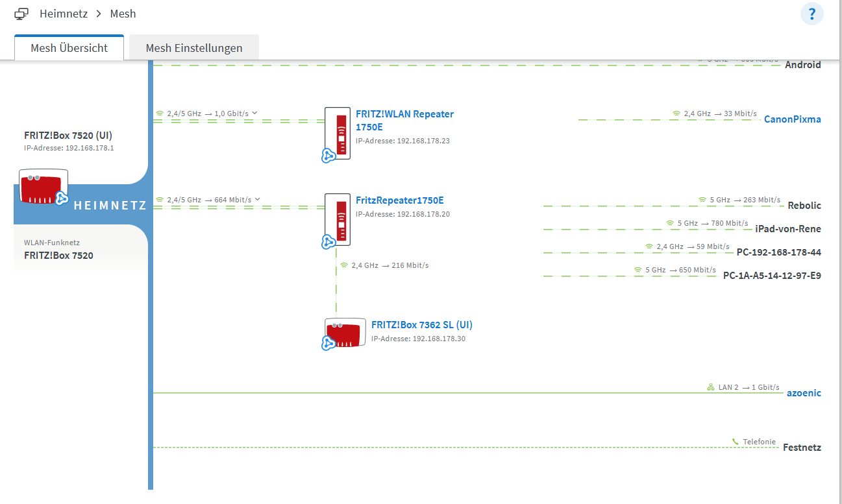Click the Mesh badge on FRITZ!WLAN Repeater 1750E
Screen dimensions: 842x504
(x=327, y=156)
